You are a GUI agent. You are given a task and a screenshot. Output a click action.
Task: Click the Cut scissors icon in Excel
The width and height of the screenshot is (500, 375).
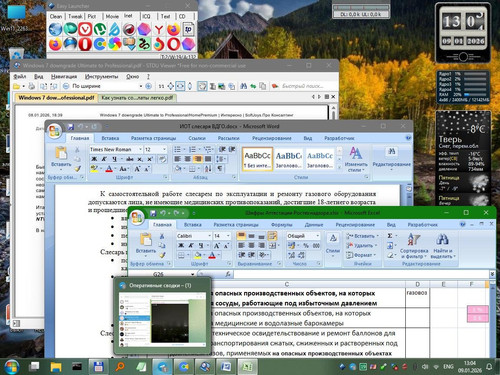tap(162, 236)
